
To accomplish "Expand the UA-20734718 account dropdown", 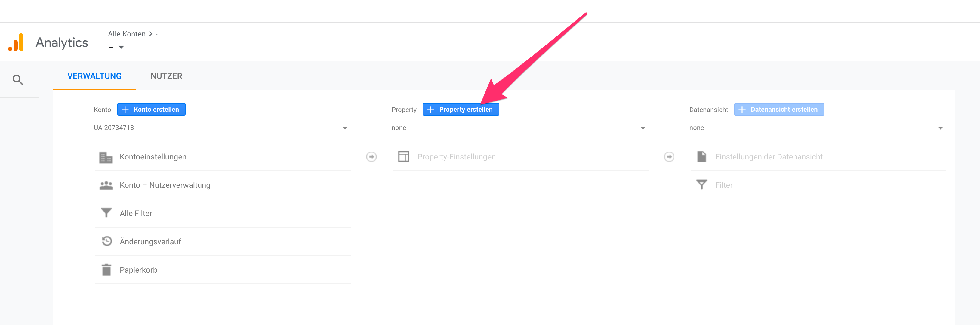I will tap(345, 128).
